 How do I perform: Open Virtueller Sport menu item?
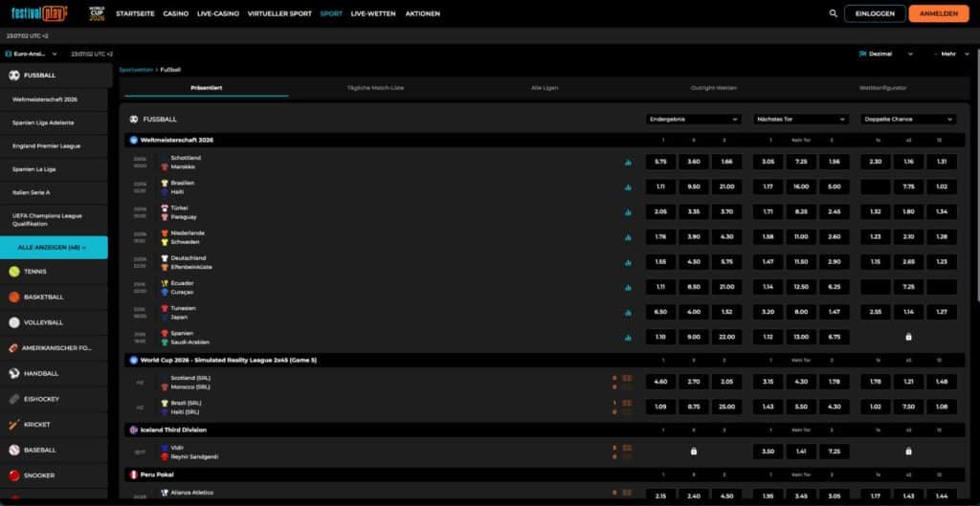(x=279, y=13)
